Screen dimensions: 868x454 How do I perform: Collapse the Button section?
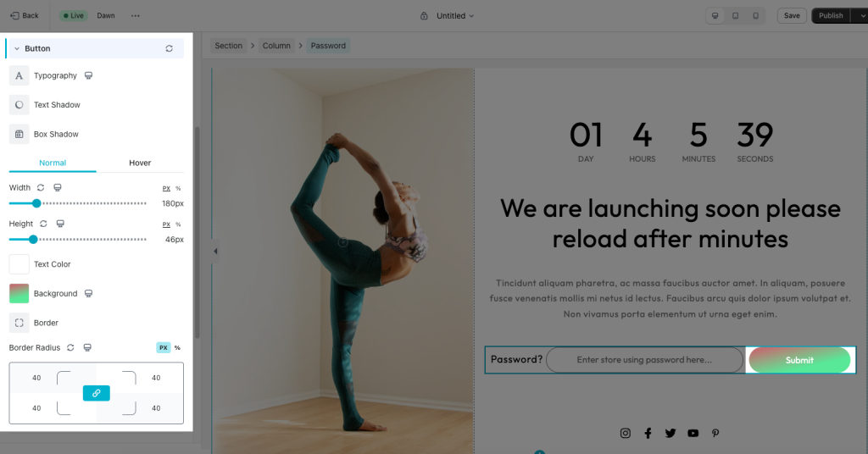click(x=17, y=48)
